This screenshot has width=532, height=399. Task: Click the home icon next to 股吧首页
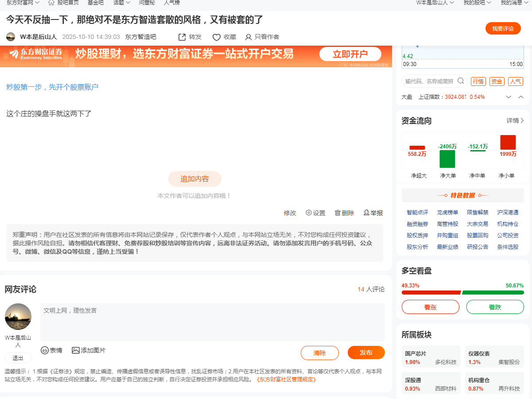[51, 3]
